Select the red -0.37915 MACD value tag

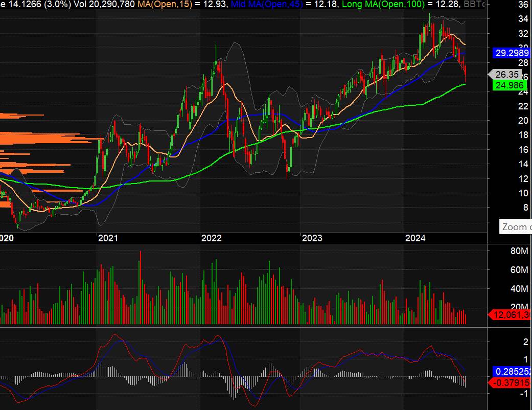coord(511,382)
